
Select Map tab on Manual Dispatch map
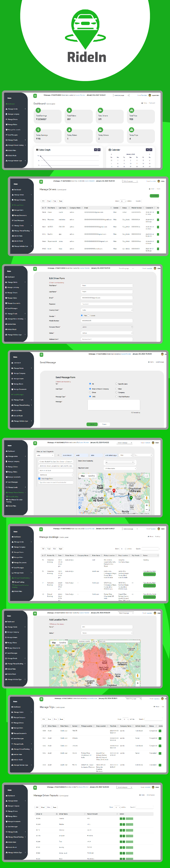(83, 476)
